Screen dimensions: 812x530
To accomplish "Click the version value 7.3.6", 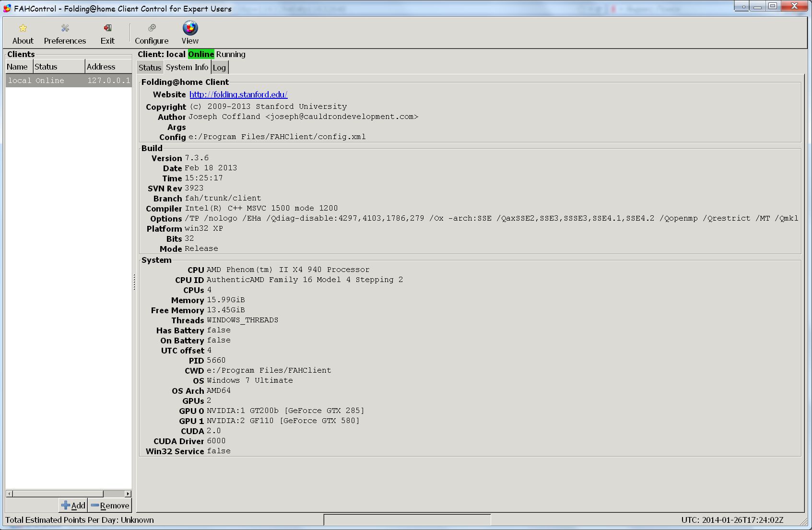I will tap(197, 158).
